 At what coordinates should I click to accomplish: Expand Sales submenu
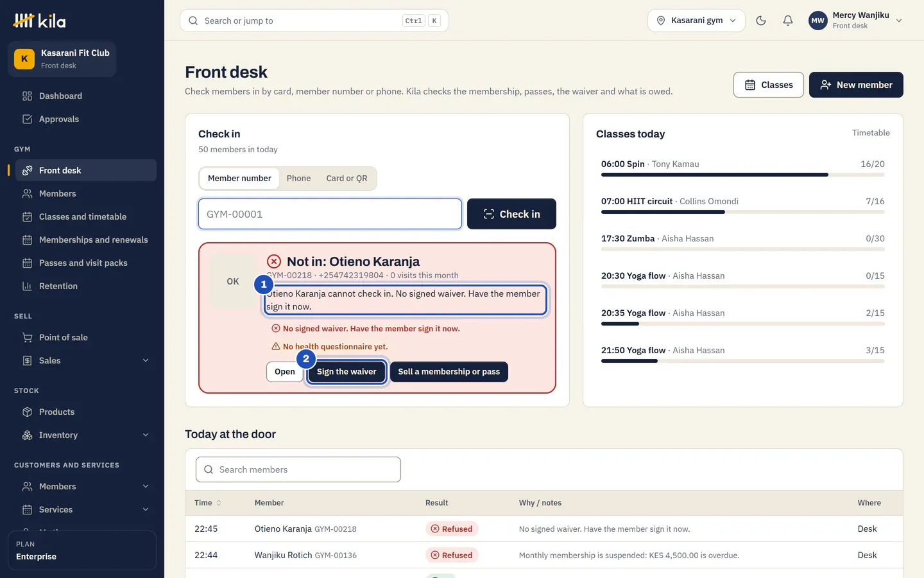(x=146, y=360)
